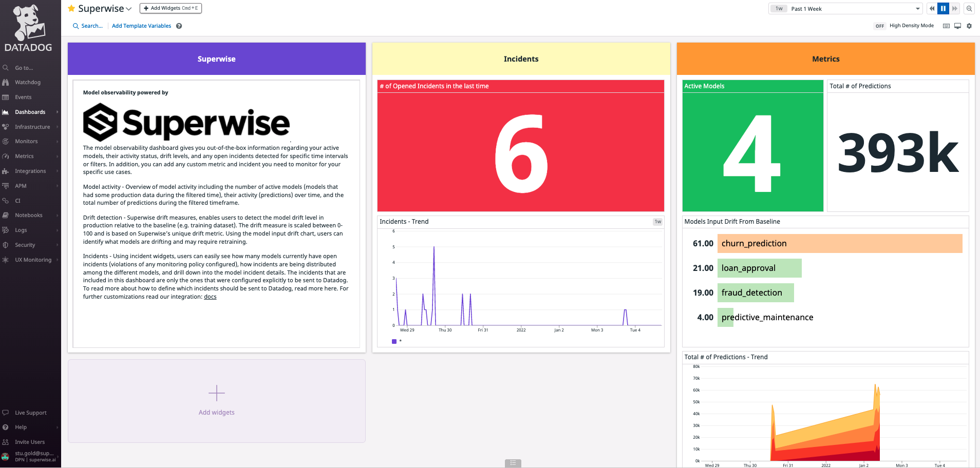
Task: Click the Add widgets placeholder tile
Action: point(217,401)
